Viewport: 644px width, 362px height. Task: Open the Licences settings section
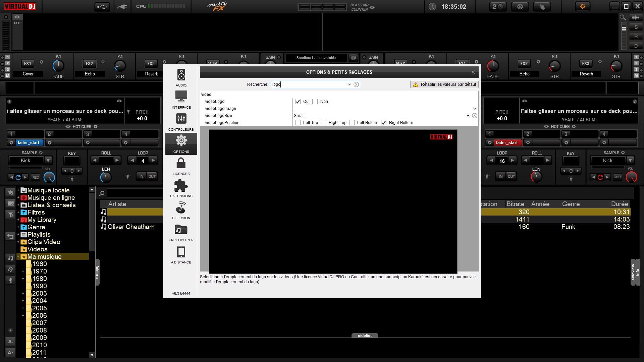[181, 166]
